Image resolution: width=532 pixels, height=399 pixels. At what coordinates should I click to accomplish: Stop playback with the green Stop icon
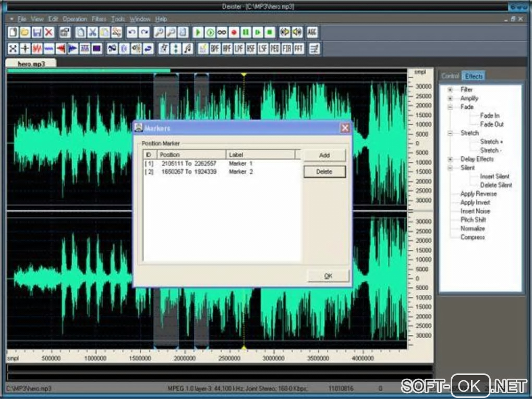(270, 32)
